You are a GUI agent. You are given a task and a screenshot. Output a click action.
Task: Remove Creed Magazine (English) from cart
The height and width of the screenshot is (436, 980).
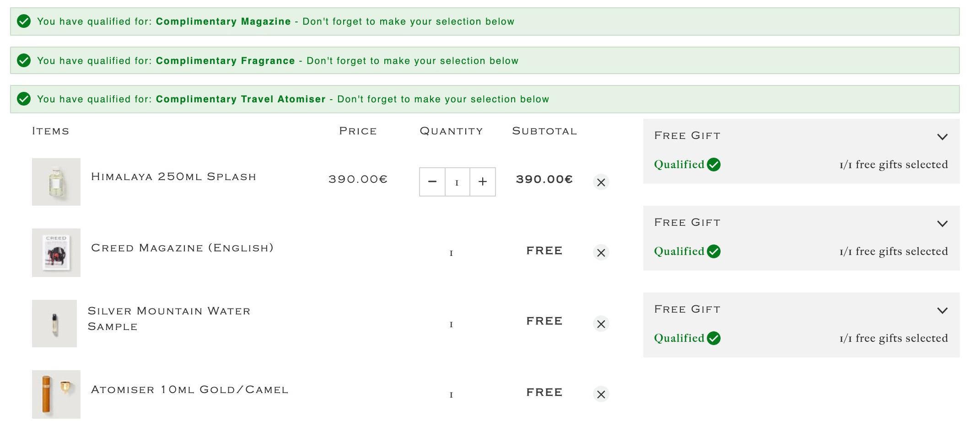click(601, 252)
